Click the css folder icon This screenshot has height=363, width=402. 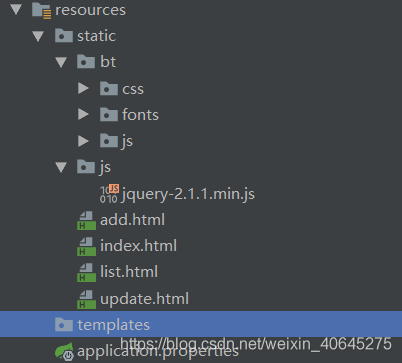tap(109, 88)
